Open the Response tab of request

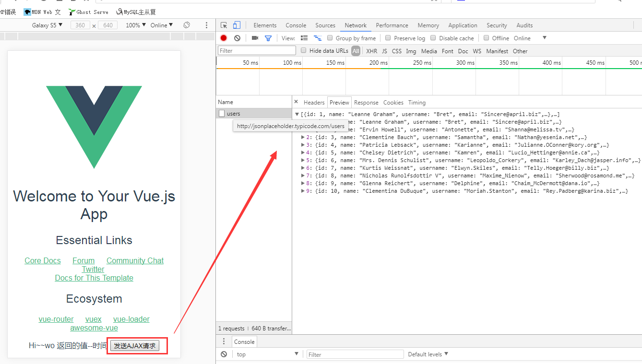[366, 102]
